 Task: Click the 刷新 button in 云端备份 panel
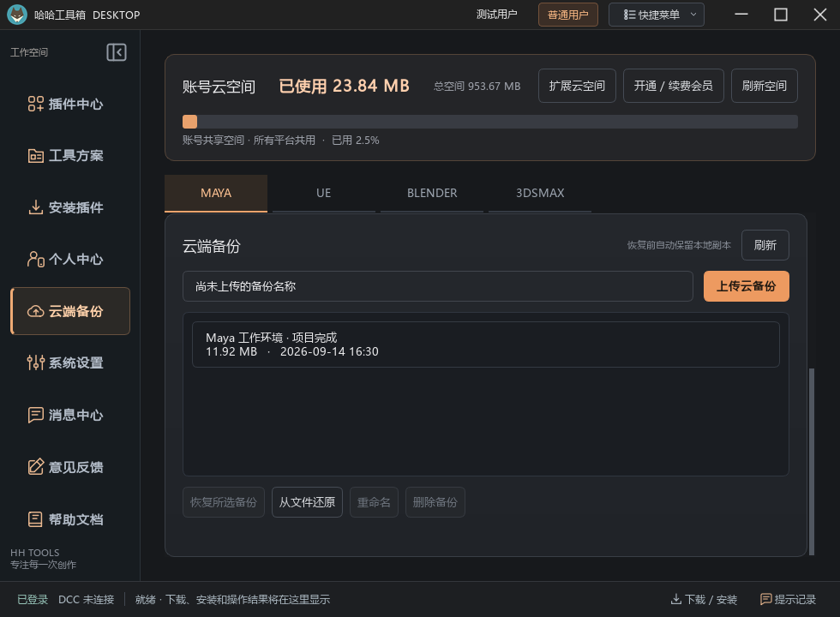[765, 245]
